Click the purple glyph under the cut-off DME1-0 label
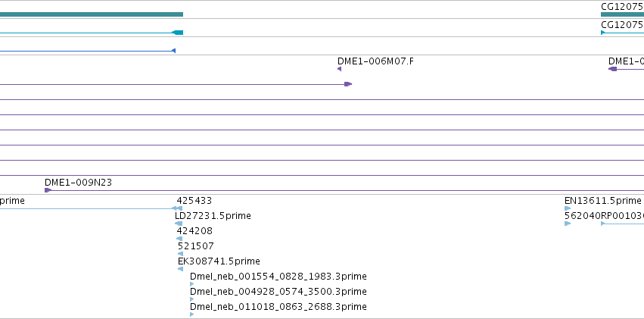This screenshot has width=644, height=319. tap(613, 69)
